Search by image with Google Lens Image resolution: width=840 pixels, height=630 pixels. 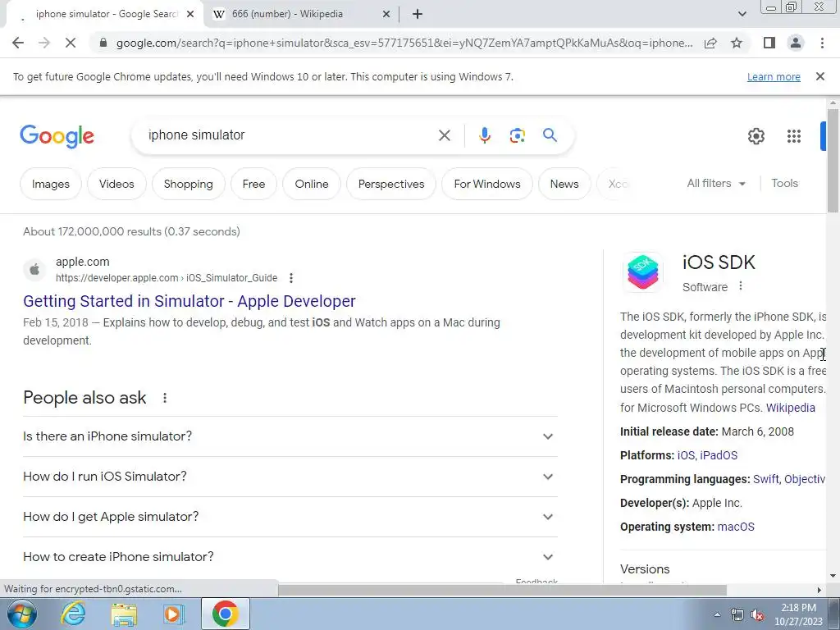(x=517, y=135)
